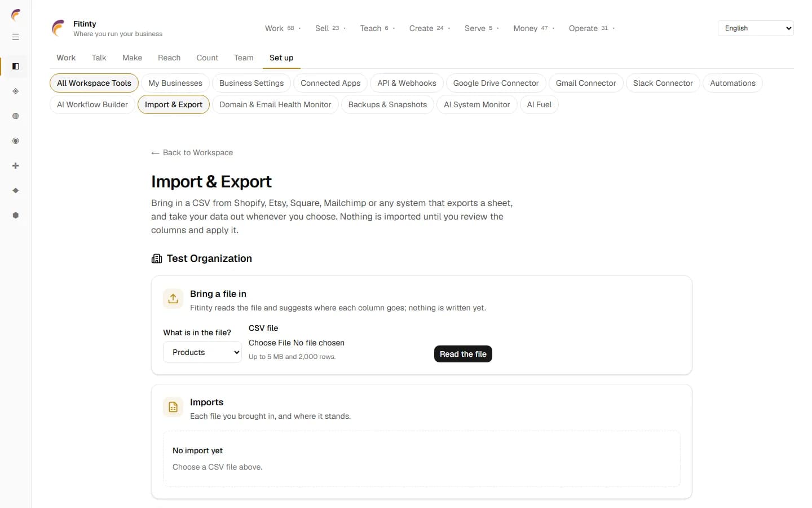Click the document icon beside Imports

pyautogui.click(x=173, y=407)
